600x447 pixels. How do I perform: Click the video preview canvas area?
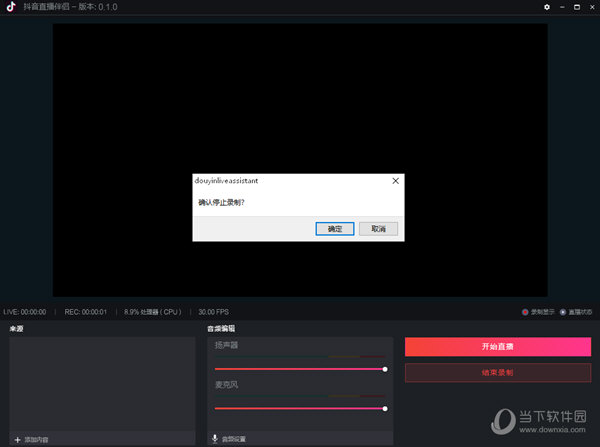click(300, 160)
